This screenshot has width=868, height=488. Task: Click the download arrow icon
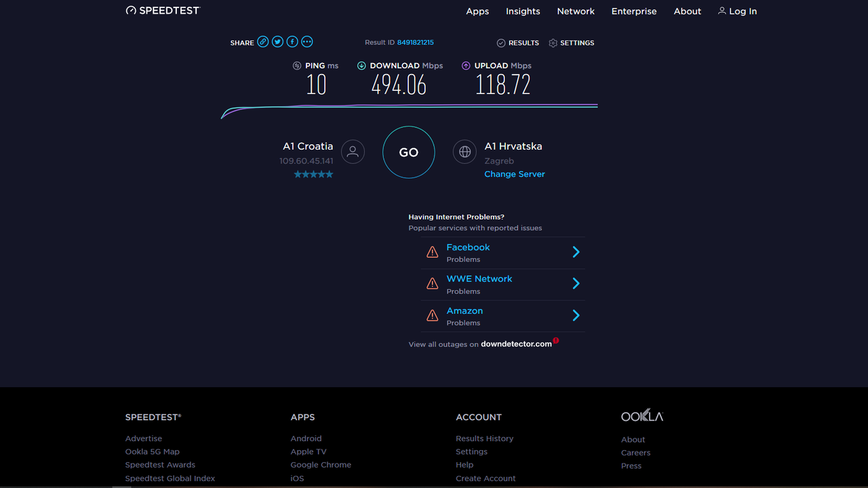pos(361,66)
